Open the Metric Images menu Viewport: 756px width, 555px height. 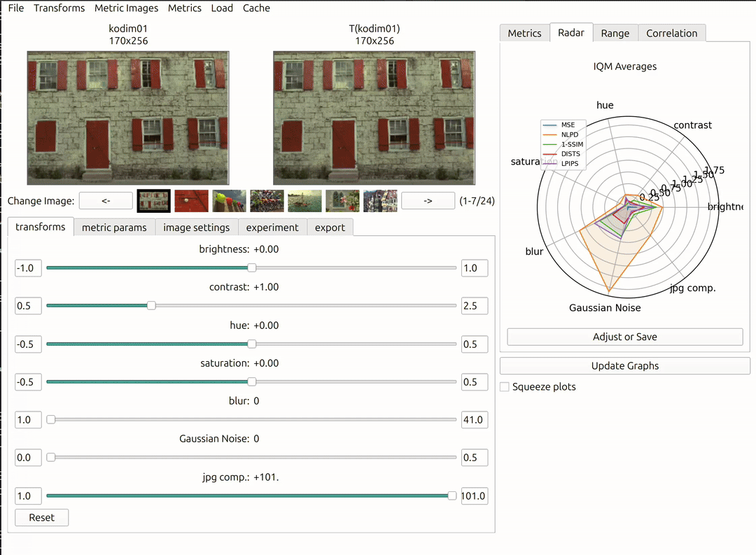[x=126, y=8]
